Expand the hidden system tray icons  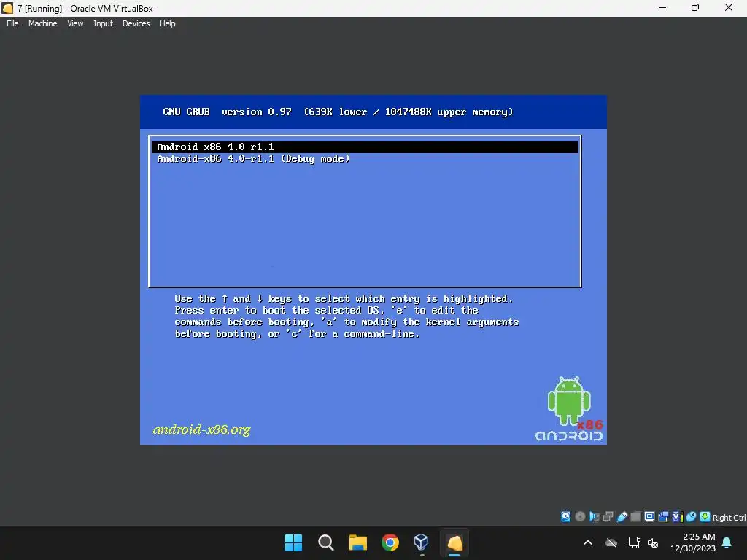(x=588, y=542)
